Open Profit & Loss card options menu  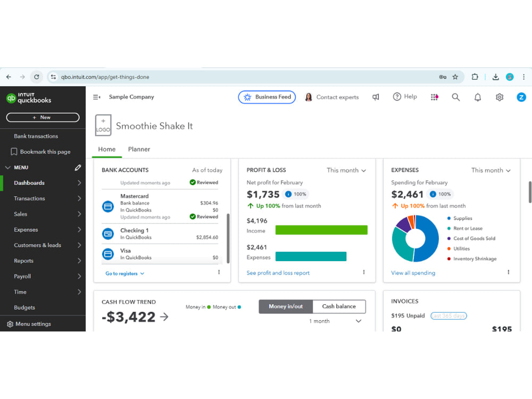tap(364, 272)
